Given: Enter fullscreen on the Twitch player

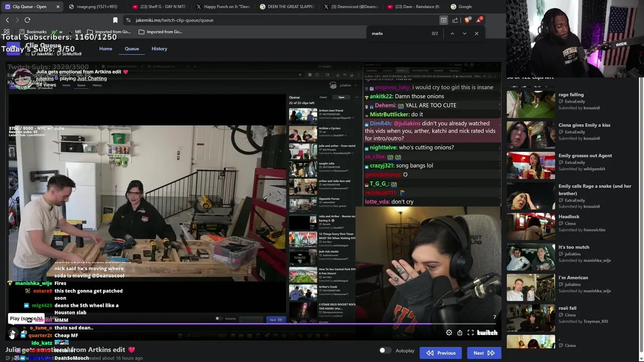Looking at the screenshot, I should click(x=470, y=333).
